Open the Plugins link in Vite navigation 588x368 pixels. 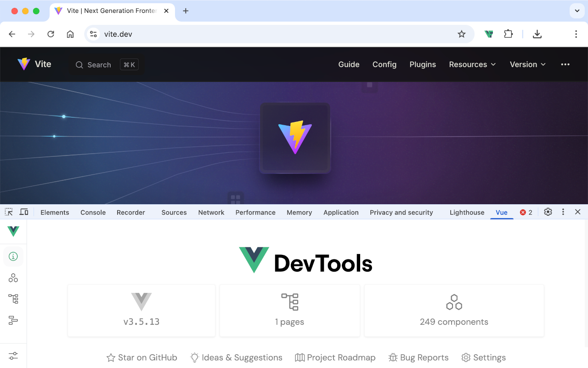point(423,64)
